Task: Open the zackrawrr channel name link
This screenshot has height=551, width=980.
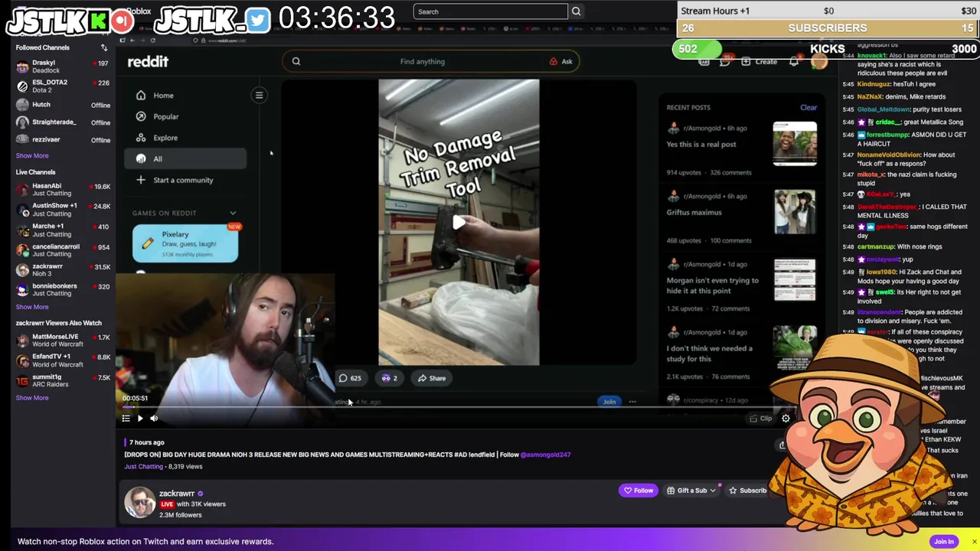Action: point(177,494)
